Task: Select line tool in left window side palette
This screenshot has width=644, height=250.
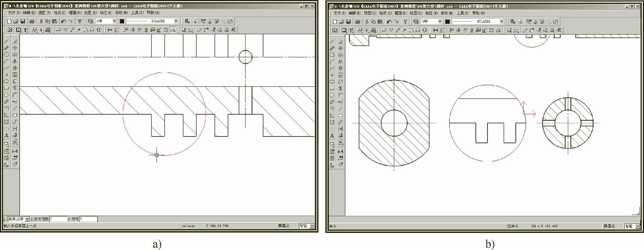Action: [6, 41]
